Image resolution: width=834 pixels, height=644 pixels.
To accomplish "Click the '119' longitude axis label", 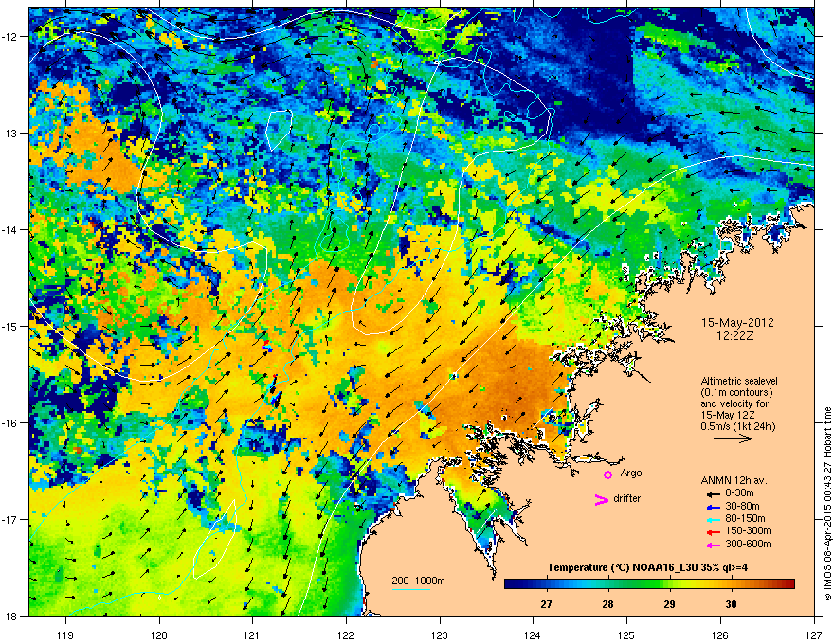I will (65, 635).
